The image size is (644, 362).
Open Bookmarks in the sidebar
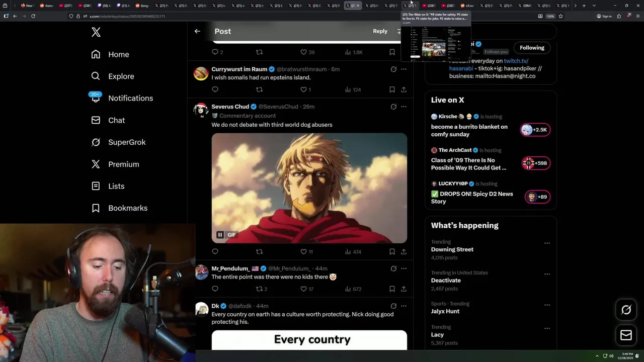(119, 208)
